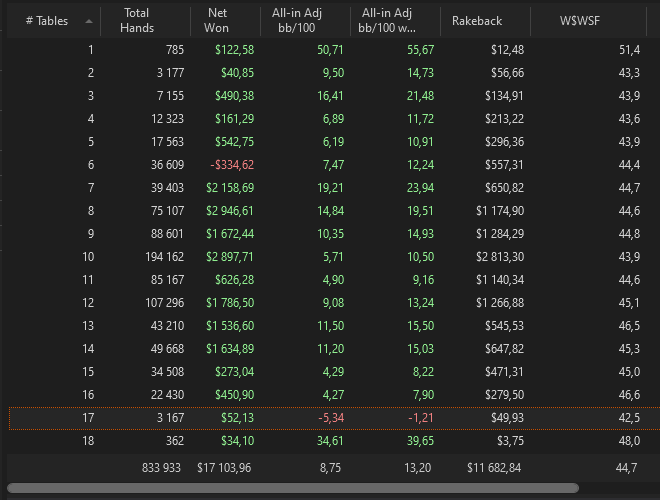Viewport: 660px width, 500px height.
Task: Sort the table by Net Won header
Action: [217, 20]
